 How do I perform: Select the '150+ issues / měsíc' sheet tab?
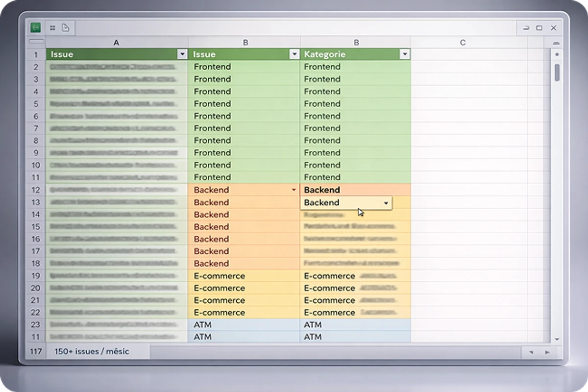[x=92, y=351]
